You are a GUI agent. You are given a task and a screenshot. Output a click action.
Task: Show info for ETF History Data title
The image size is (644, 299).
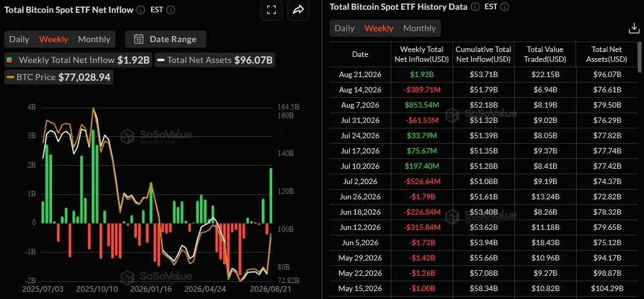[x=475, y=7]
